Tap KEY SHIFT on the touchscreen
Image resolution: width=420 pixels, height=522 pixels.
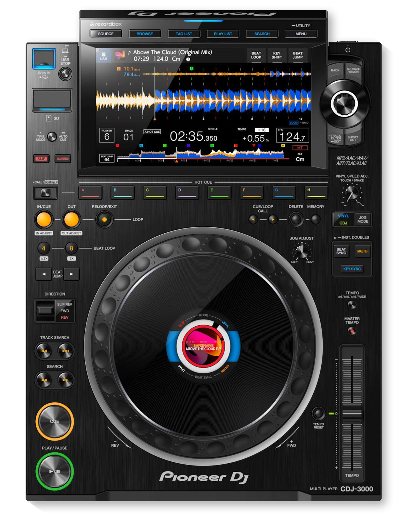click(277, 55)
